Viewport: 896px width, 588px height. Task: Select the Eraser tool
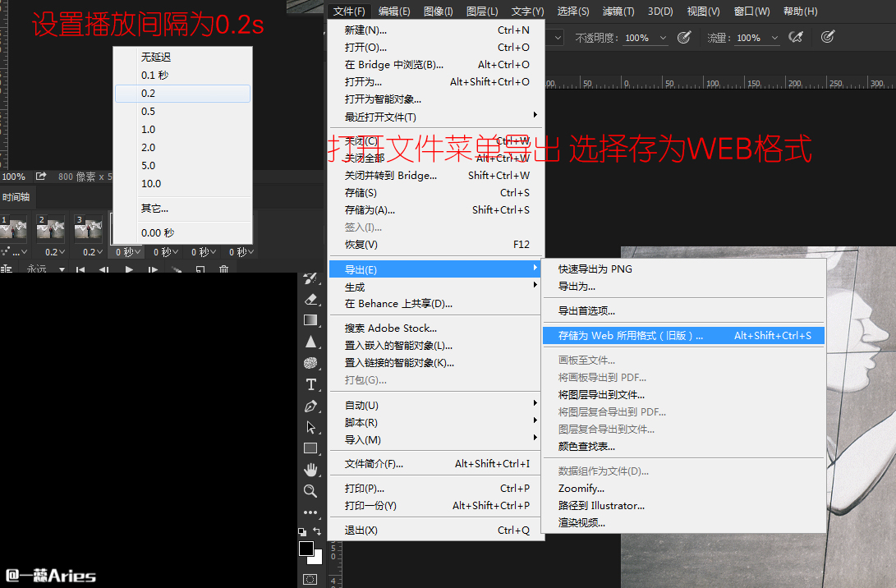click(x=310, y=299)
